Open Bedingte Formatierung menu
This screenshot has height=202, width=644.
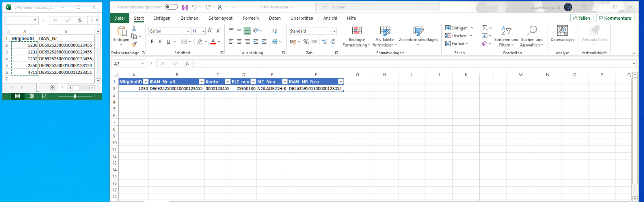coord(357,37)
